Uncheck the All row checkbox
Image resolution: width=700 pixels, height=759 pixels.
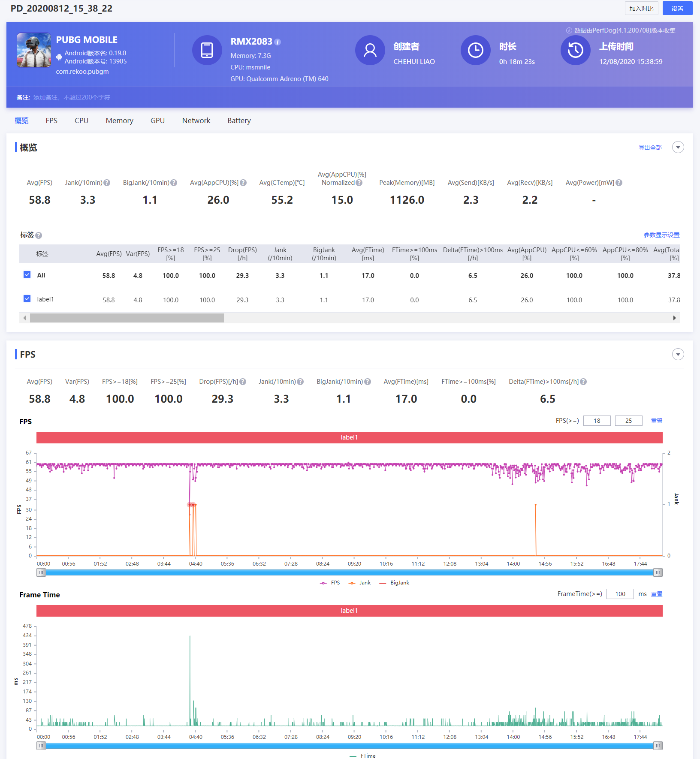pyautogui.click(x=27, y=275)
